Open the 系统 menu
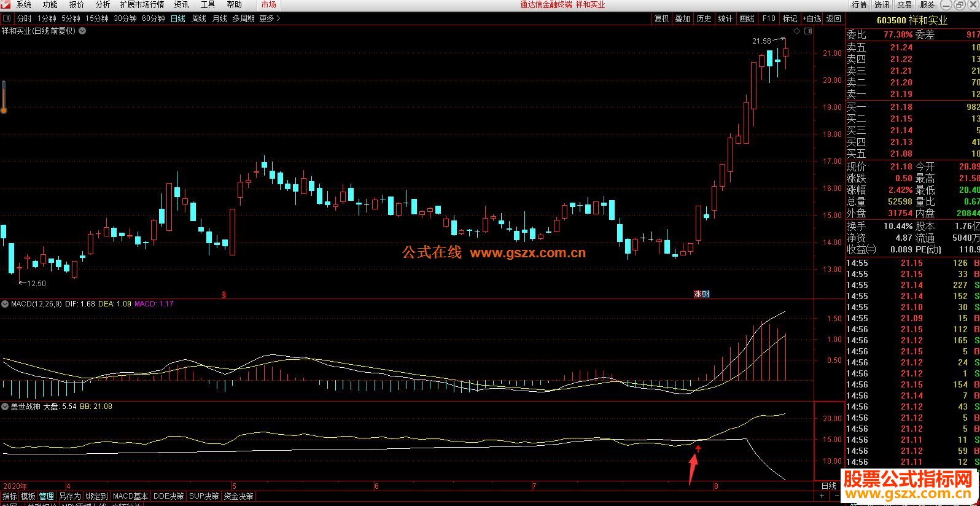Image resolution: width=980 pixels, height=506 pixels. (24, 4)
